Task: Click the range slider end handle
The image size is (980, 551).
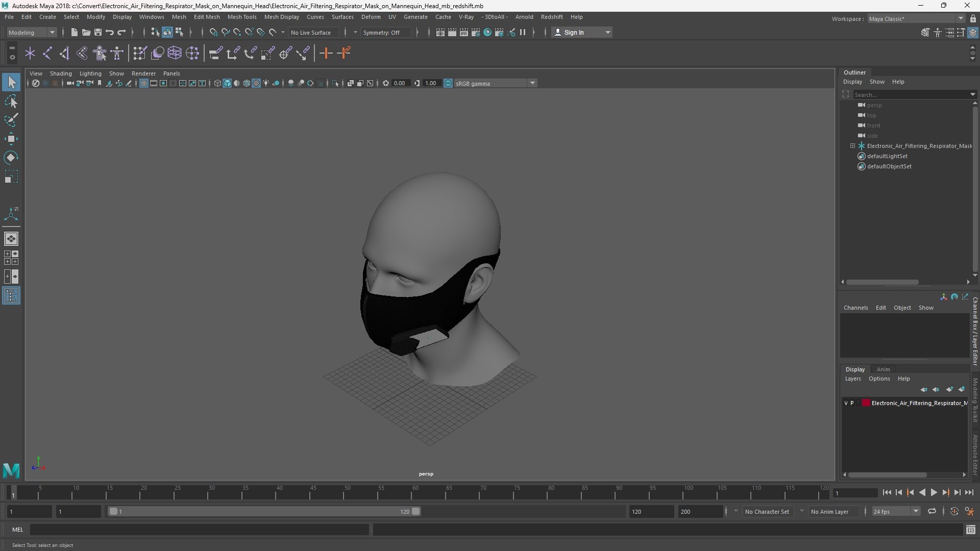Action: pyautogui.click(x=416, y=511)
